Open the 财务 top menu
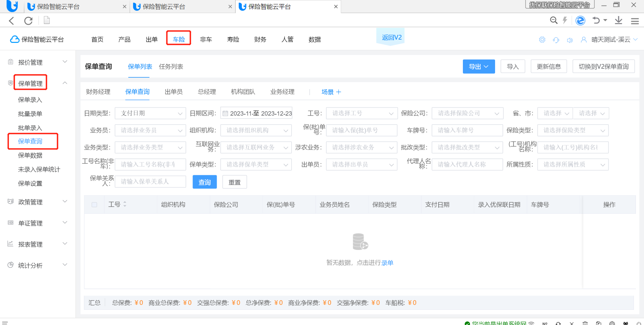 260,39
